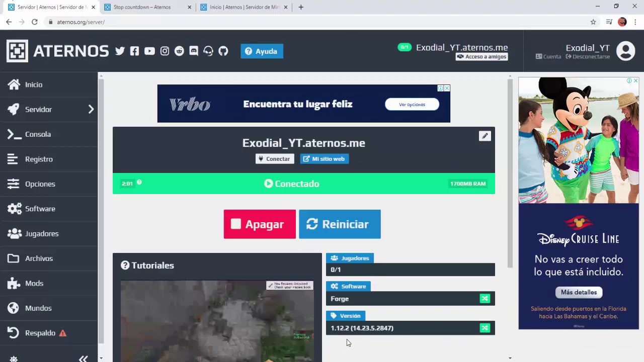Expand the Servidor submenu arrow
The height and width of the screenshot is (362, 644).
[91, 109]
